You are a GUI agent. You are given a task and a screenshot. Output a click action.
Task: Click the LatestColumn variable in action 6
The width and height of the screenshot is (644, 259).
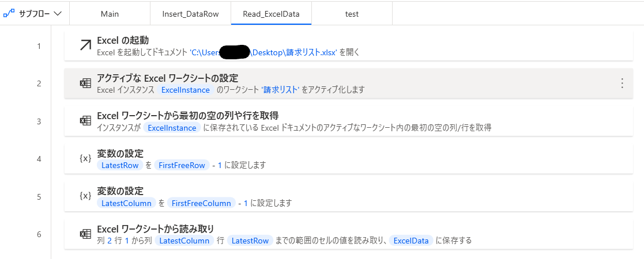tap(184, 241)
